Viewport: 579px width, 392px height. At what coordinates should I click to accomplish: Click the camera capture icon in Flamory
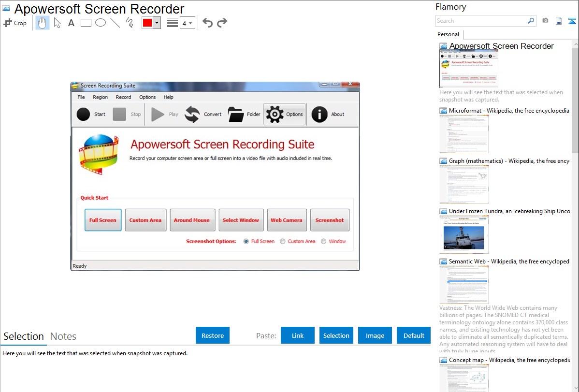tap(545, 21)
